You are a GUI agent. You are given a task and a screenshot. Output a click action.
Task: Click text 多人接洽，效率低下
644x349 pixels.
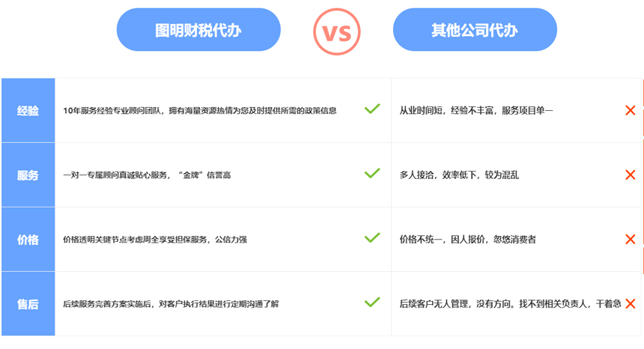pyautogui.click(x=438, y=175)
